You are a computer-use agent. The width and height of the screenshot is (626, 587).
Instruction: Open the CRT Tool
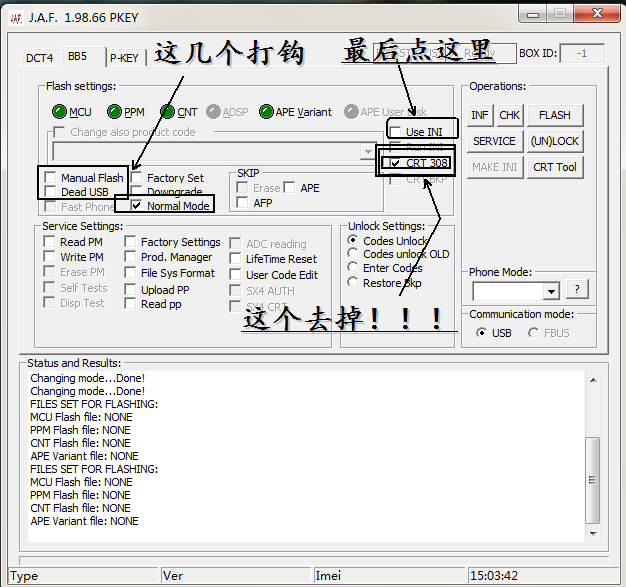[x=555, y=167]
